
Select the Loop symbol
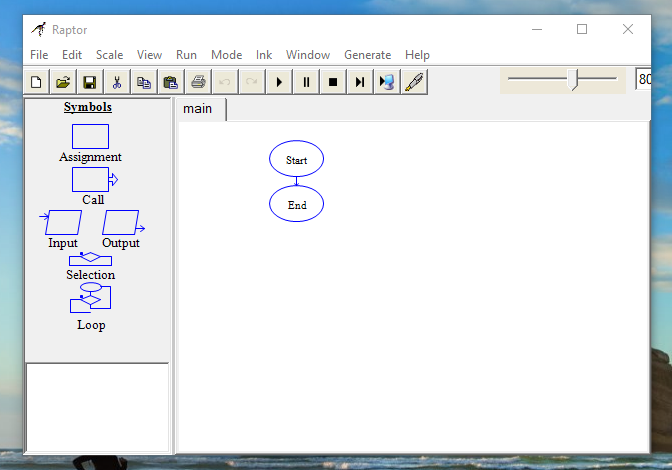[90, 298]
